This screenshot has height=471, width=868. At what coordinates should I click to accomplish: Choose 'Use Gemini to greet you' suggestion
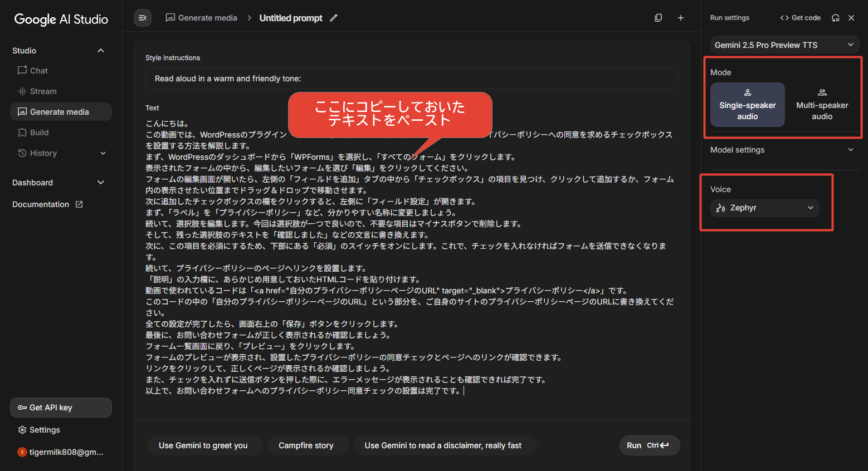coord(203,445)
